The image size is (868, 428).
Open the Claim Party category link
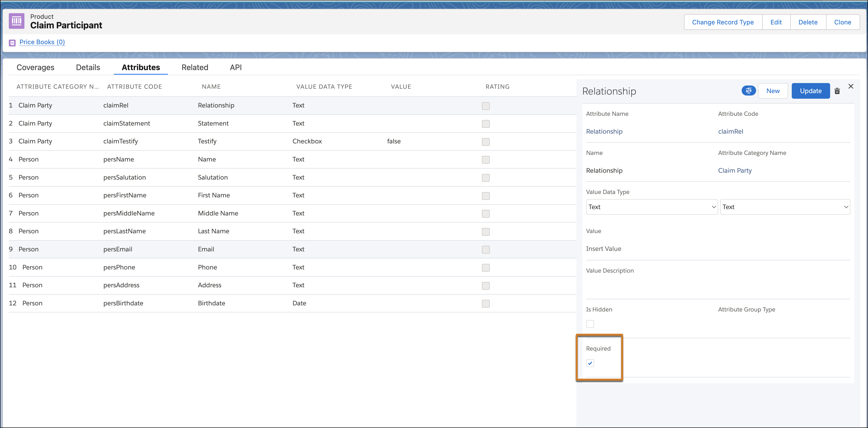735,170
